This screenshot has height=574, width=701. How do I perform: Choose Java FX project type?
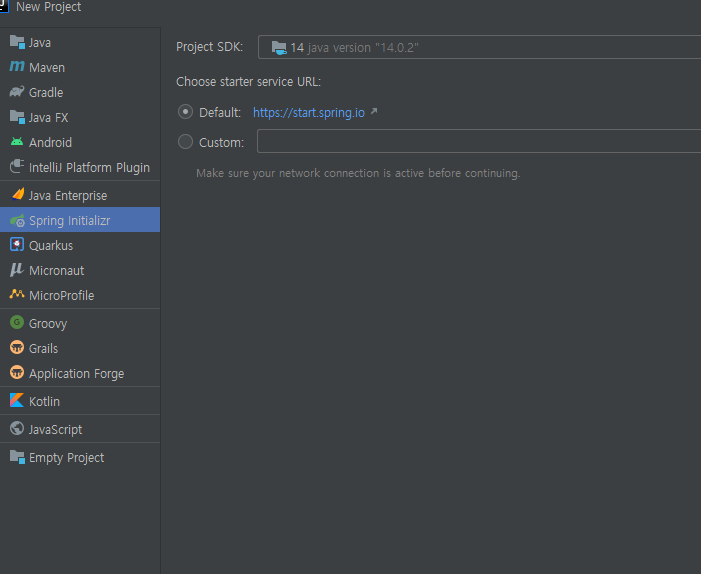(x=80, y=118)
